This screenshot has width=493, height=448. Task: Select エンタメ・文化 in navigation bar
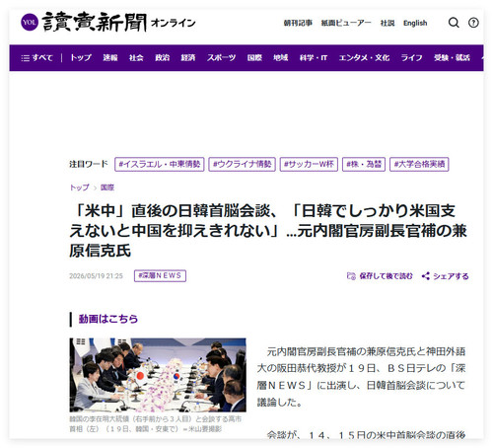click(364, 58)
